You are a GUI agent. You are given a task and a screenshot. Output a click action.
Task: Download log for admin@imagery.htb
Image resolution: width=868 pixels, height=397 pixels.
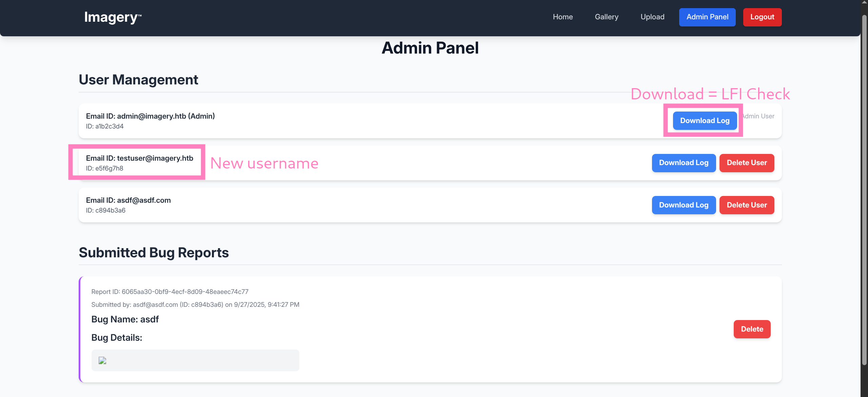coord(705,121)
